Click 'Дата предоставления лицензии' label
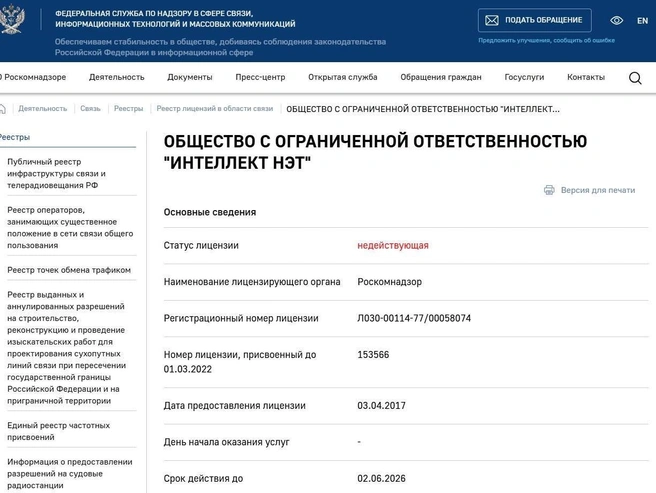656x493 pixels. click(x=234, y=406)
